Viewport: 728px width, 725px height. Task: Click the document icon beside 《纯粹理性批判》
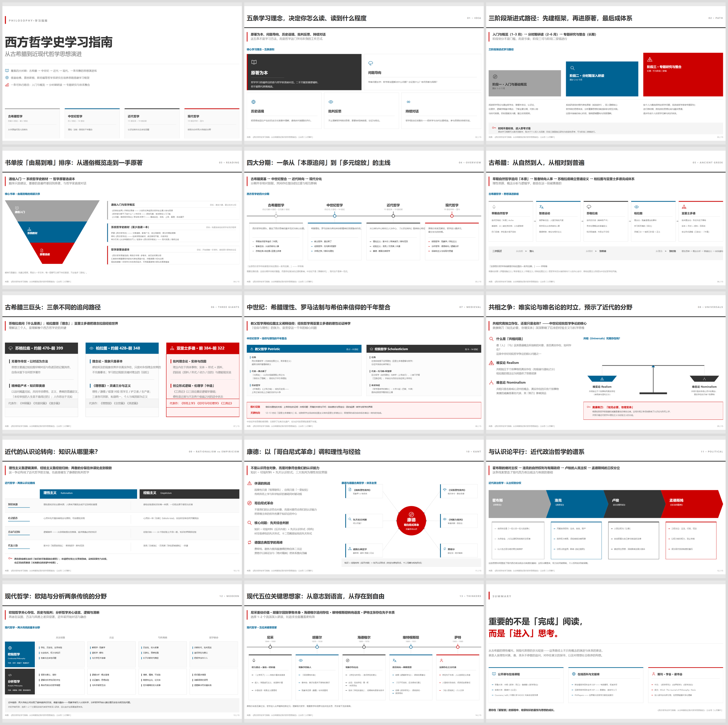pyautogui.click(x=350, y=490)
